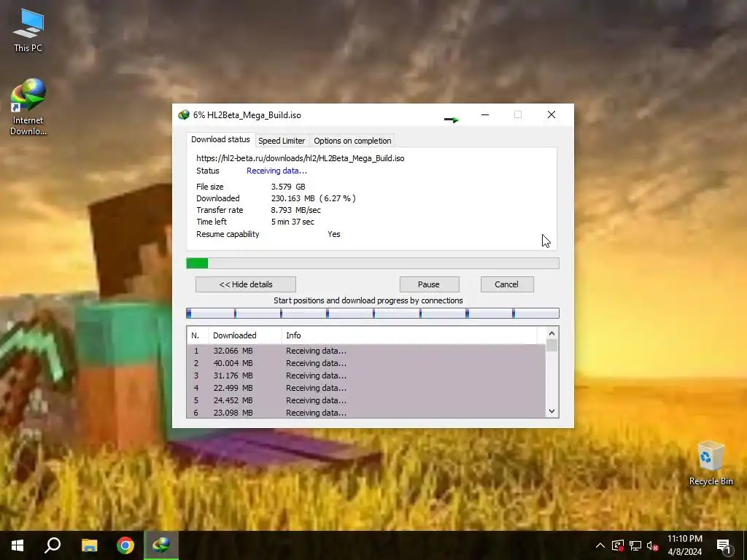The height and width of the screenshot is (560, 747).
Task: Show hidden system tray icons
Action: pos(600,545)
